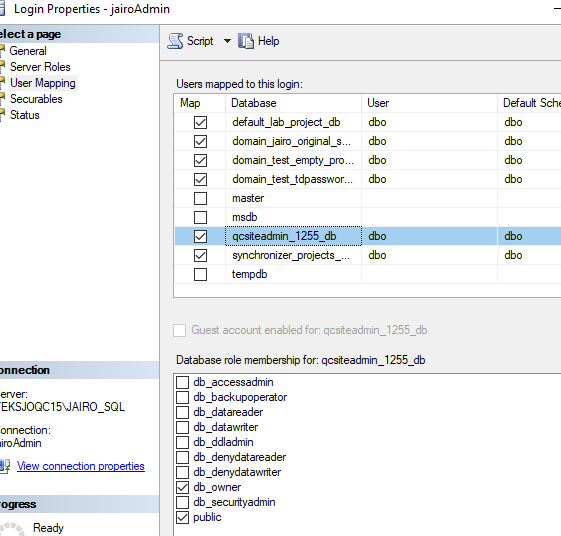
Task: Click the Map column header
Action: tap(200, 103)
